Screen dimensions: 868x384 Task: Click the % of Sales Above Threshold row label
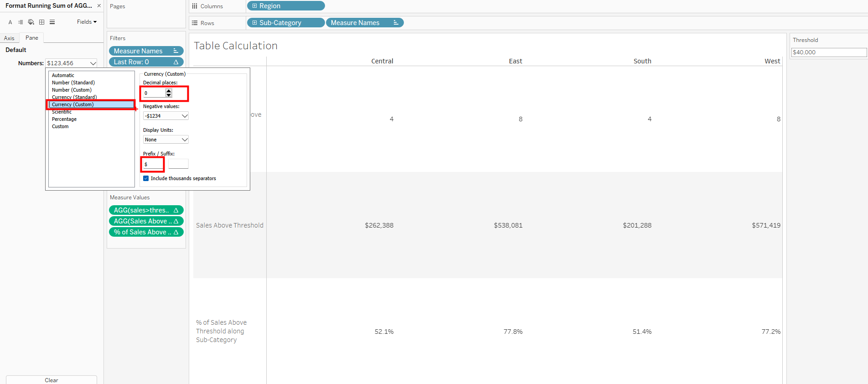click(x=222, y=331)
